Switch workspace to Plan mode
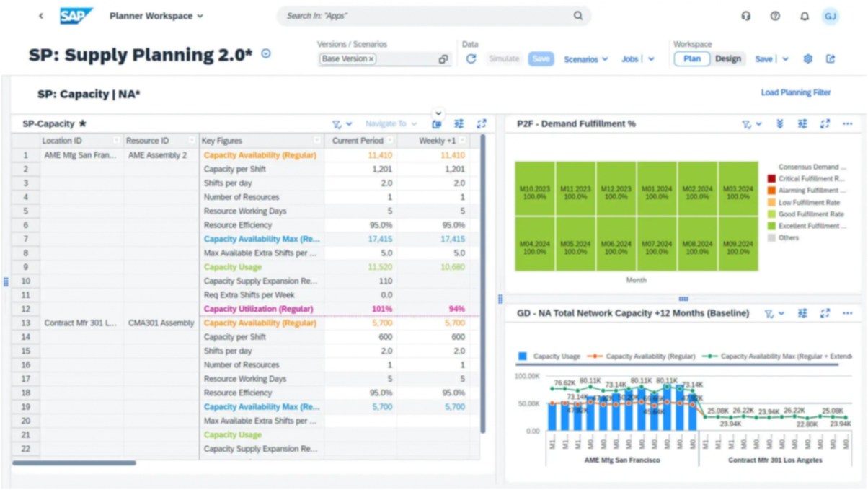This screenshot has height=490, width=868. 691,59
